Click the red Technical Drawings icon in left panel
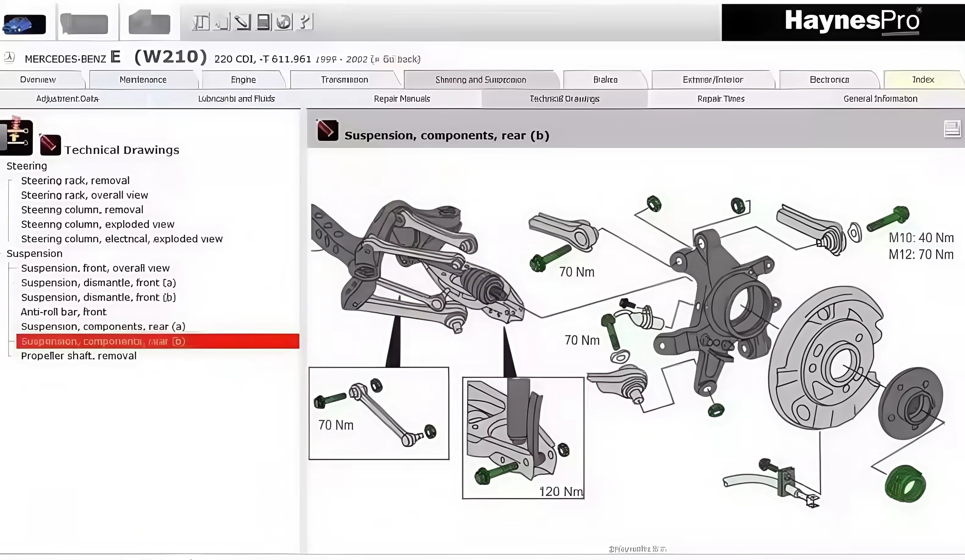 tap(50, 145)
